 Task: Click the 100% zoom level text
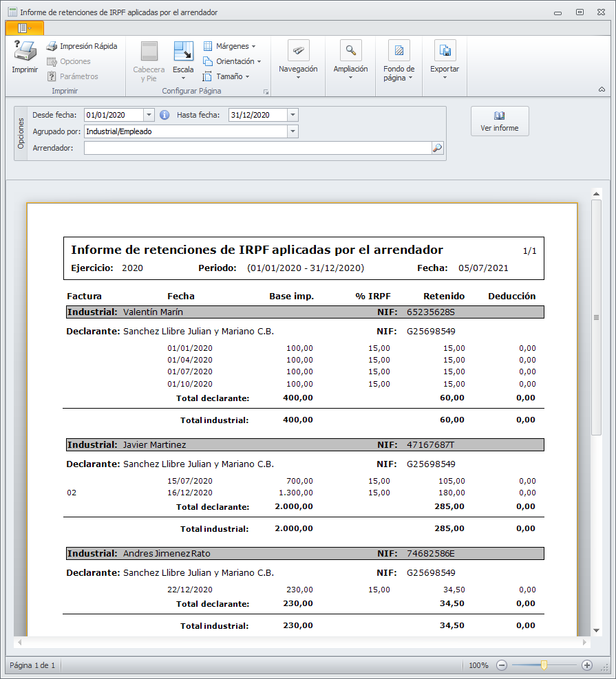pyautogui.click(x=478, y=665)
